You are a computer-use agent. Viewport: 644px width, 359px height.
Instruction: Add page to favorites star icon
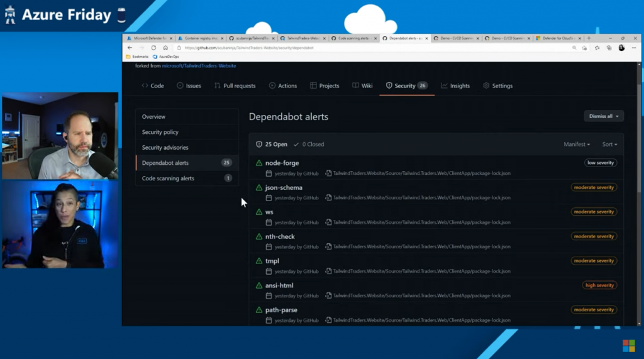point(584,48)
